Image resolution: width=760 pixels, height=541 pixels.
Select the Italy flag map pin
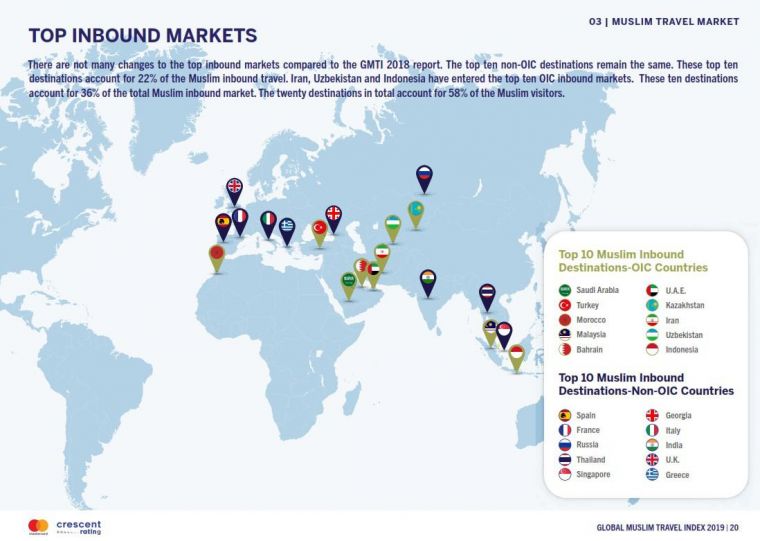tap(268, 223)
